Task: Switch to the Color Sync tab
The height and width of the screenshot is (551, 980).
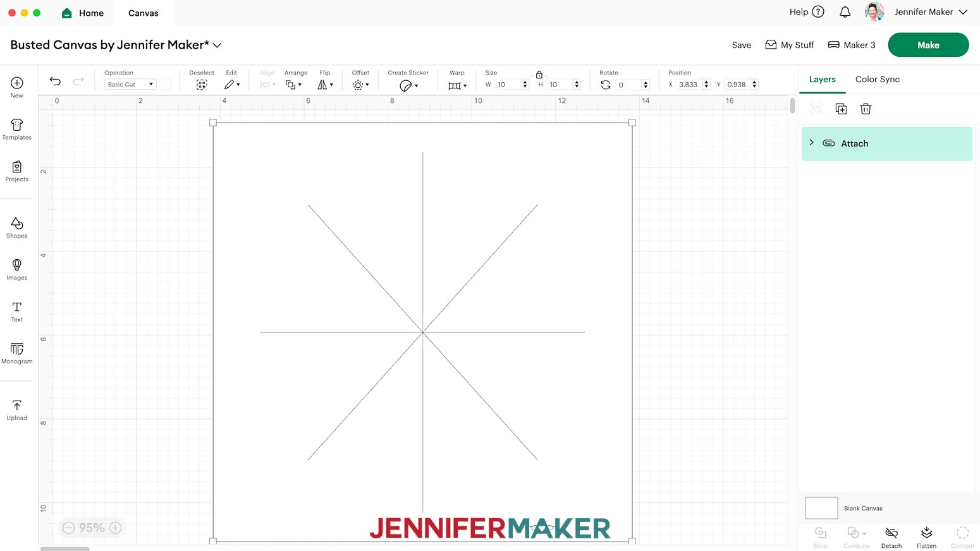Action: click(x=878, y=80)
